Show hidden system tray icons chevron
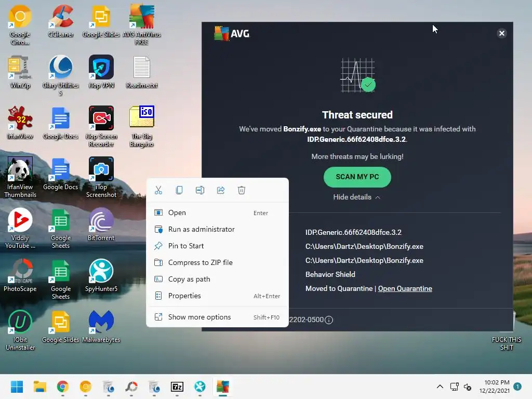This screenshot has width=532, height=399. pyautogui.click(x=440, y=387)
